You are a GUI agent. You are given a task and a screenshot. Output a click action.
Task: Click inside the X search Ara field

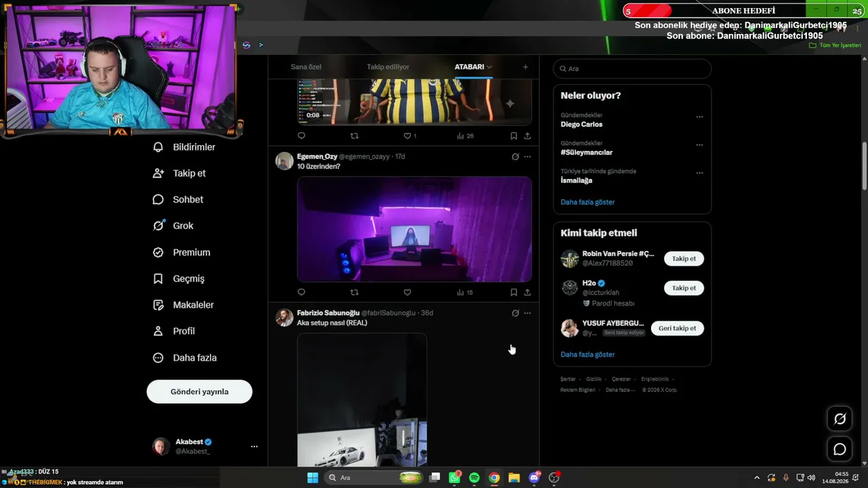coord(632,68)
